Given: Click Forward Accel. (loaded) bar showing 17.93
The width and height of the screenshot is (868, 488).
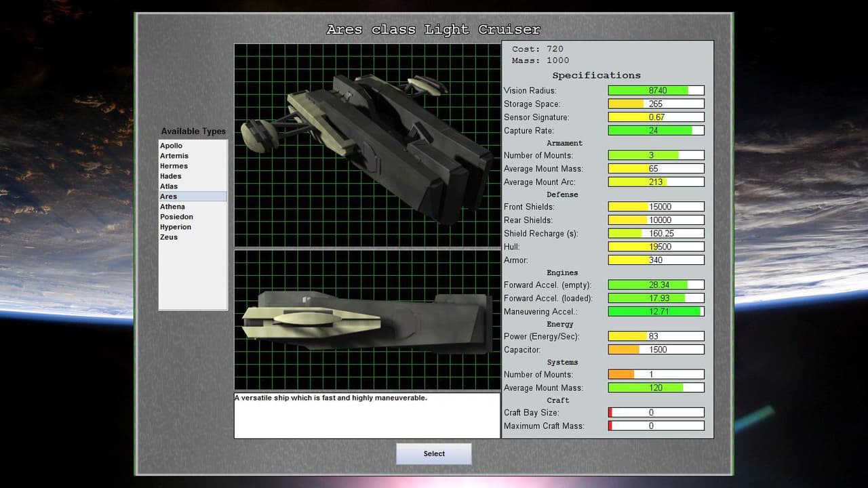Looking at the screenshot, I should tap(656, 298).
